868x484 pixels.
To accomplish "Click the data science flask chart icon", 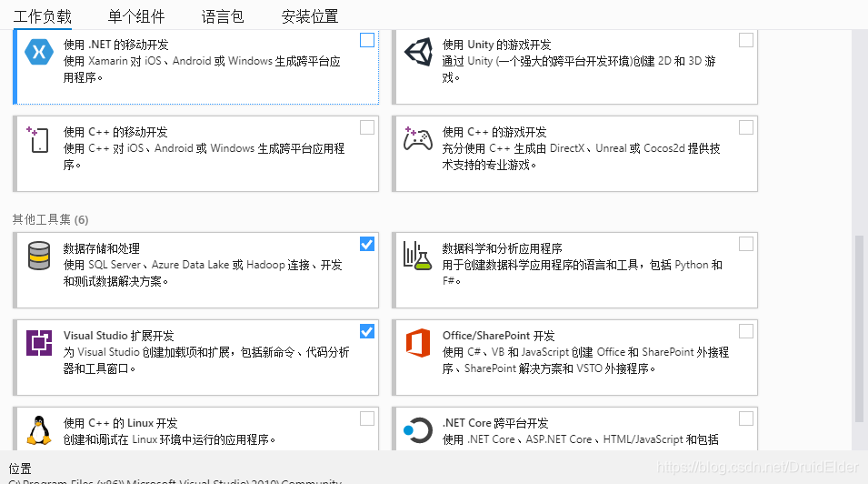I will [417, 256].
